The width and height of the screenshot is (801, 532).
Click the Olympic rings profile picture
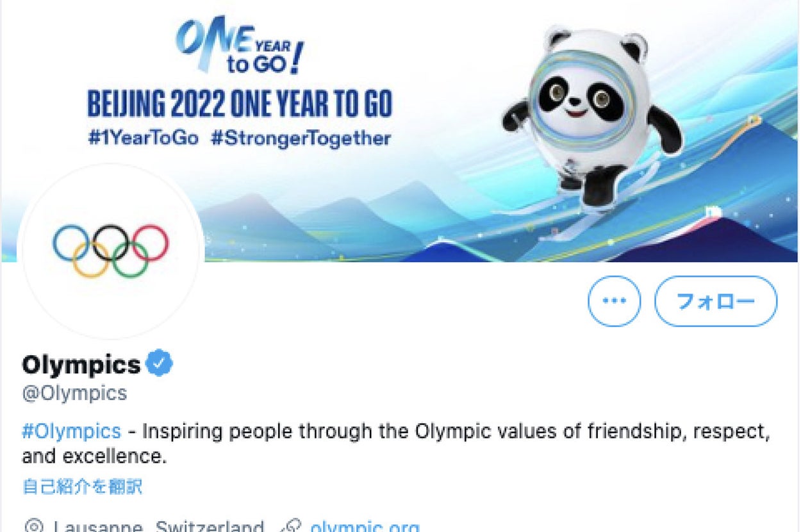[x=110, y=250]
